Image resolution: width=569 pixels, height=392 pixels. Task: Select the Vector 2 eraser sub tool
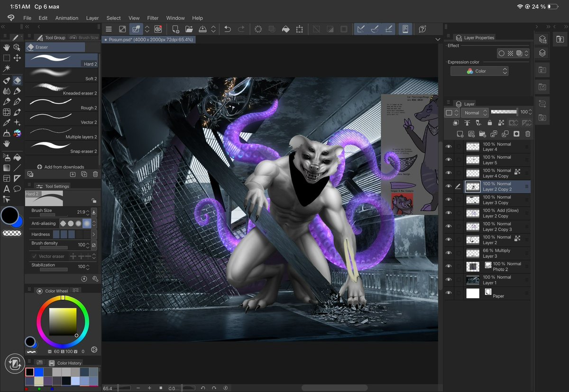coord(62,118)
